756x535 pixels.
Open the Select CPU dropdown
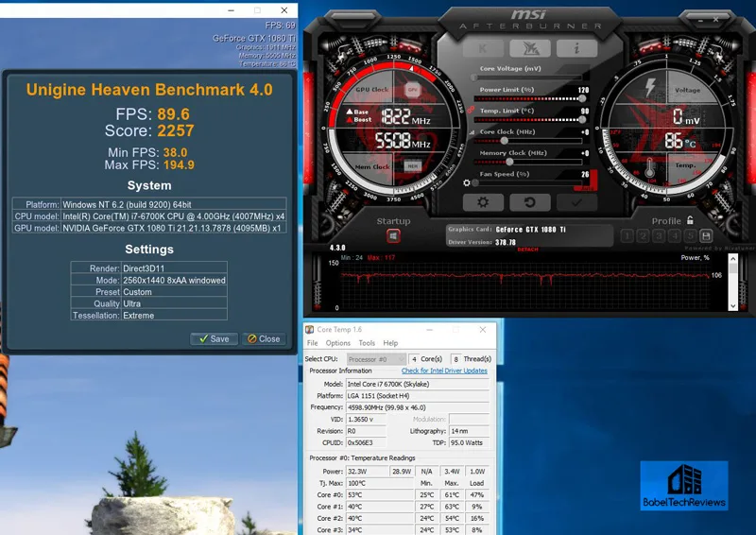pyautogui.click(x=376, y=359)
